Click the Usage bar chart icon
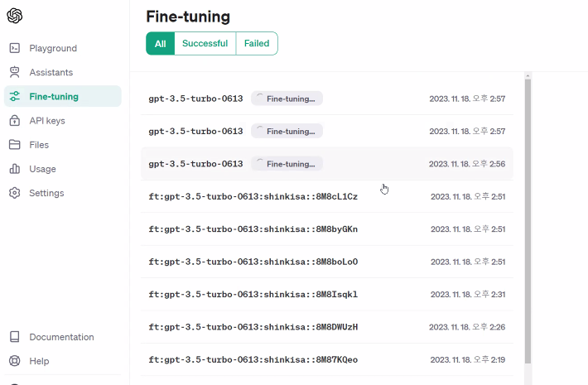 click(15, 169)
